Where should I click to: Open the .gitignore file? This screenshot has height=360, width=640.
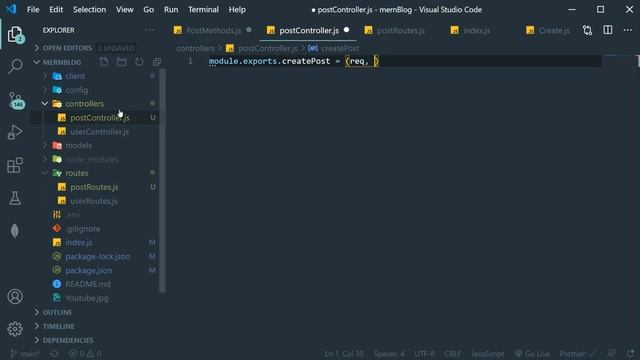coord(83,229)
